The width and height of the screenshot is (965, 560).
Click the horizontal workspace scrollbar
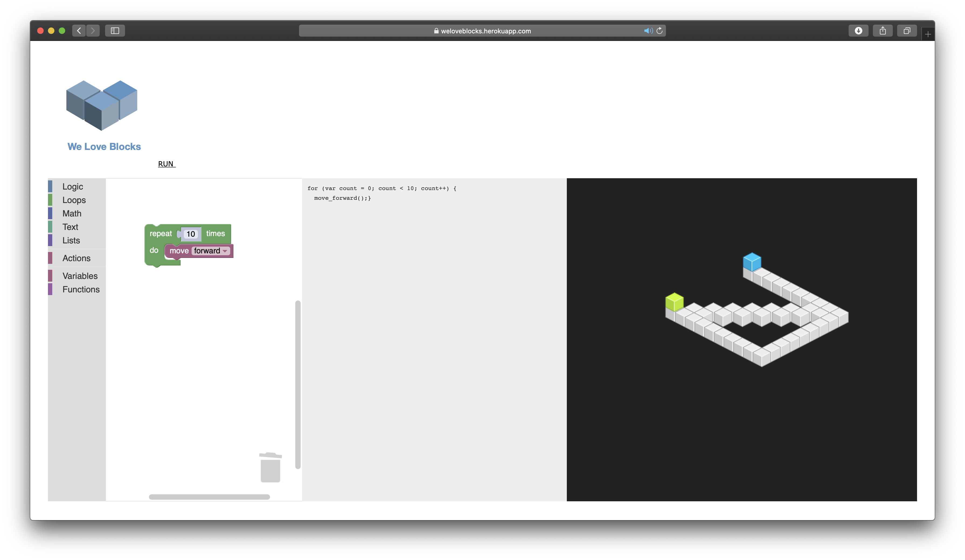tap(209, 497)
